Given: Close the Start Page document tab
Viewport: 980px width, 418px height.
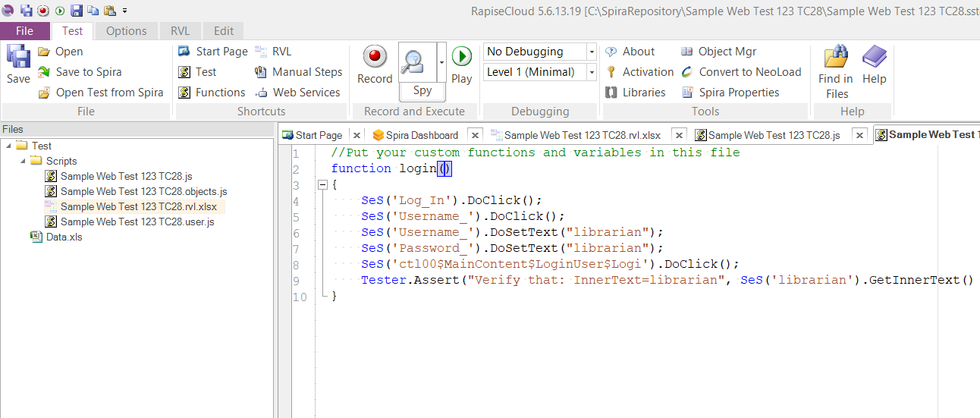Looking at the screenshot, I should coord(357,135).
